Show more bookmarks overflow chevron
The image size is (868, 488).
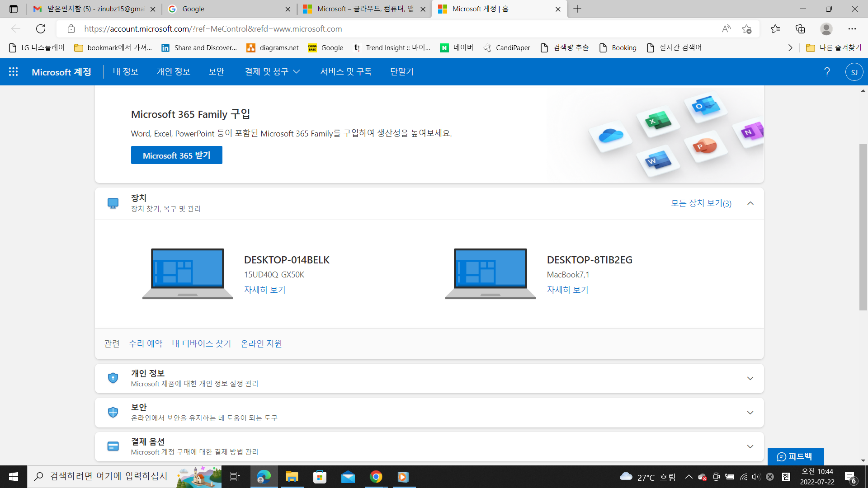point(790,48)
